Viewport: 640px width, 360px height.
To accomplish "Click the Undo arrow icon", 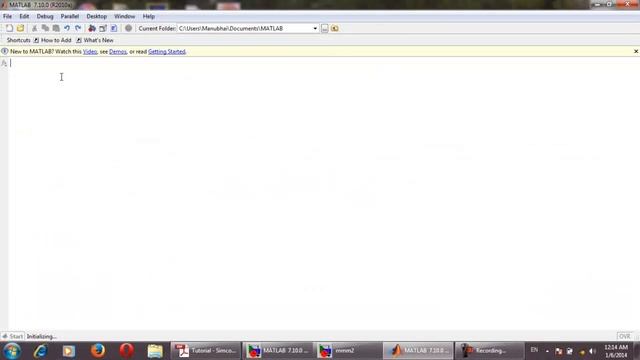I will pos(67,28).
